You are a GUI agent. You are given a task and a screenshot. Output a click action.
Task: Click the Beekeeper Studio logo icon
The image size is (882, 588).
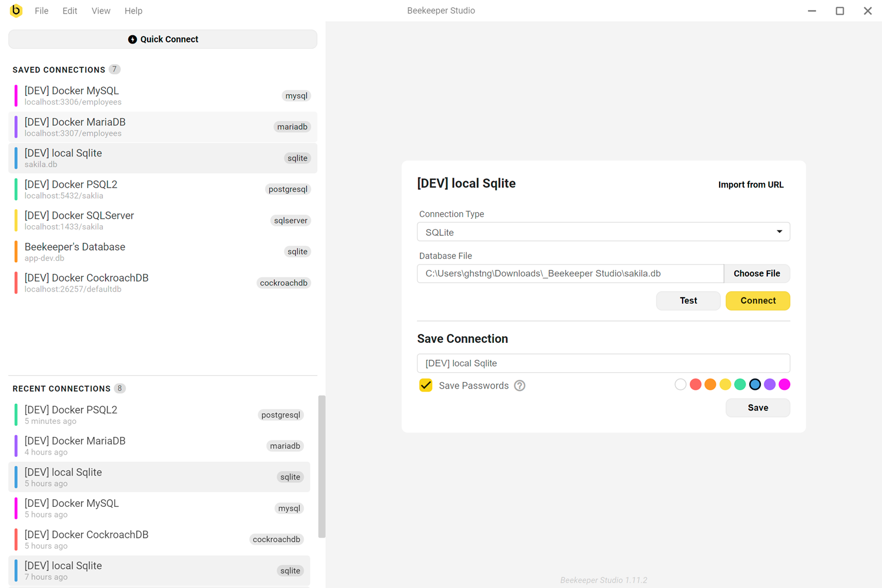[16, 11]
